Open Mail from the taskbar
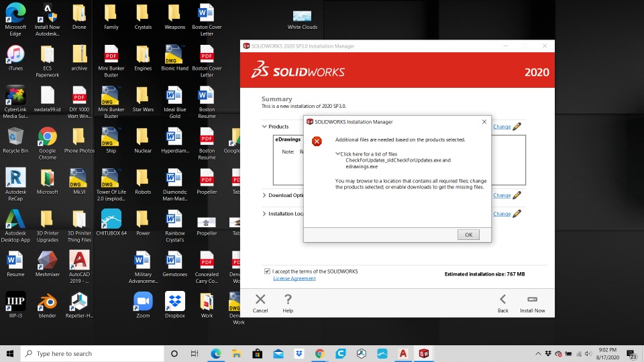 [x=278, y=353]
